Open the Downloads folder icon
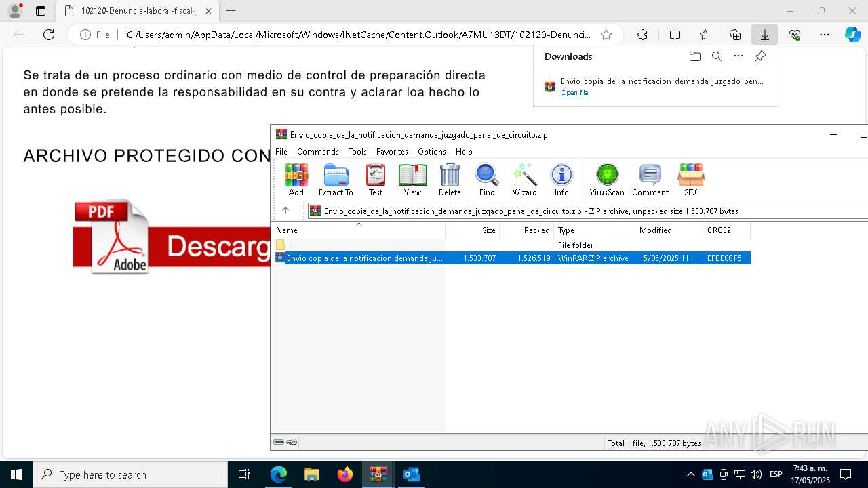 (x=694, y=56)
